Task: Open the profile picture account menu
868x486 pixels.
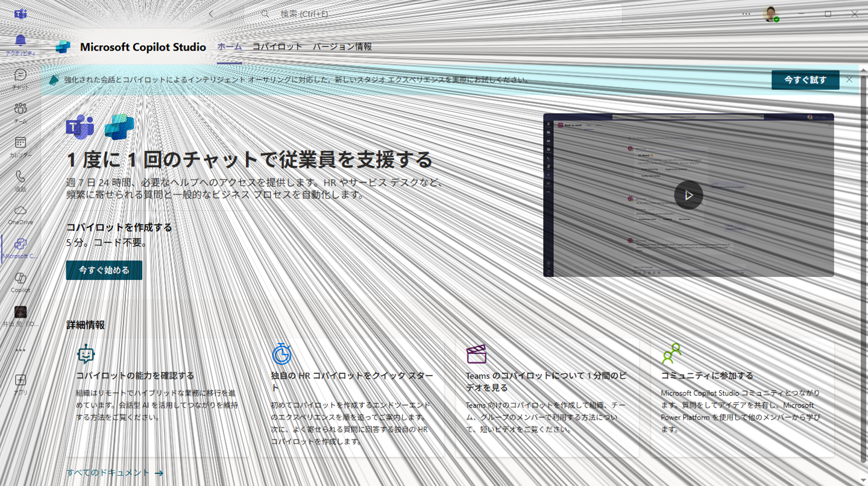Action: coord(770,14)
